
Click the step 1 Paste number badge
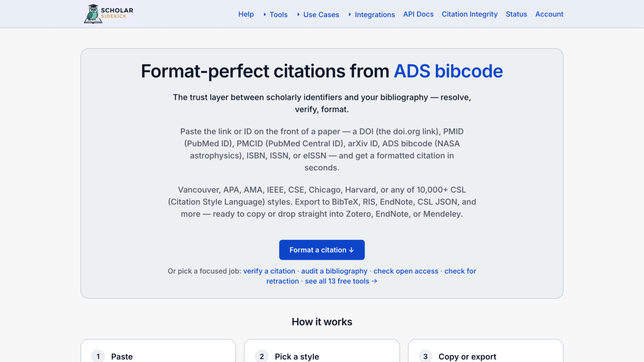98,356
